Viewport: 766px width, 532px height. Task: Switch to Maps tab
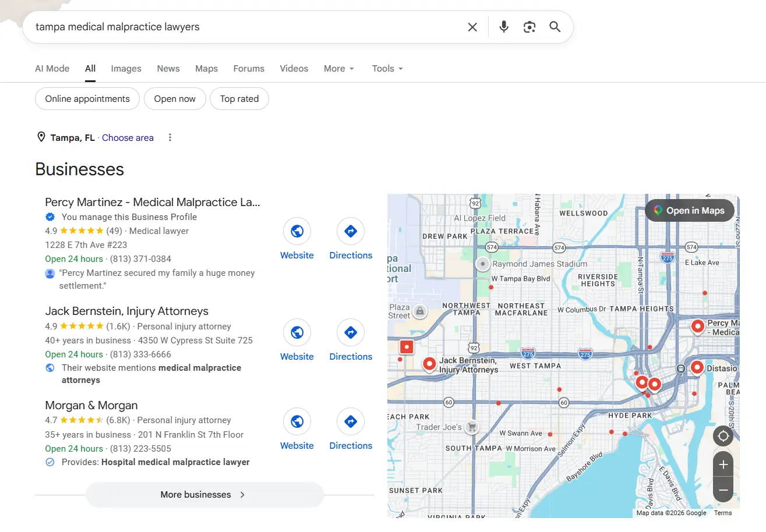click(206, 69)
